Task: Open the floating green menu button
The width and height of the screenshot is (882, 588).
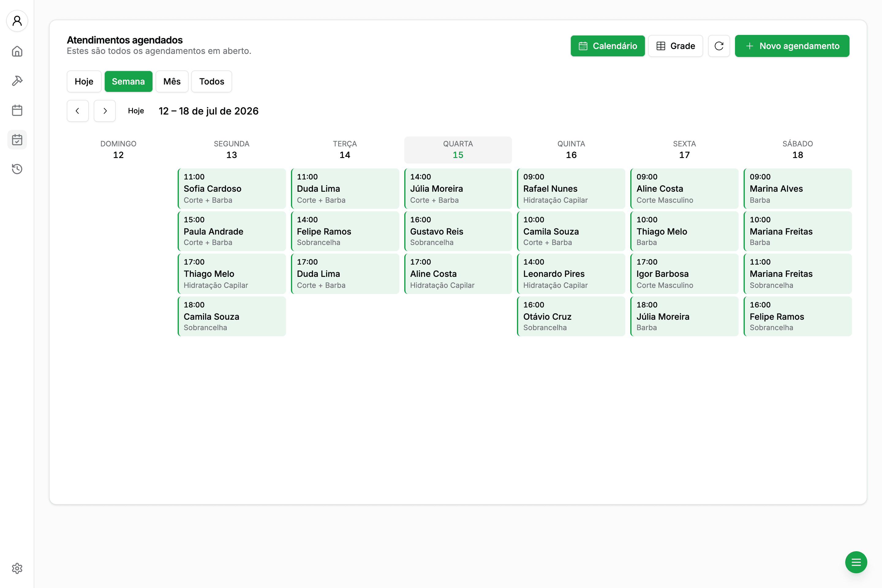Action: (x=856, y=562)
